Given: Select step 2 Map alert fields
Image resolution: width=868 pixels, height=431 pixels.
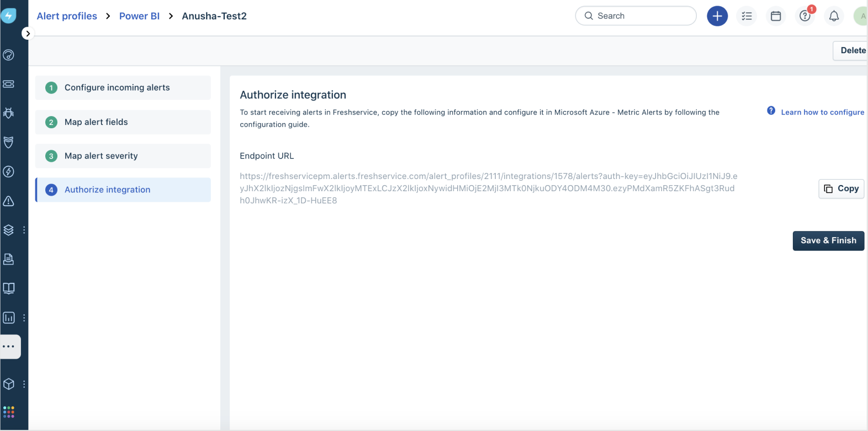Looking at the screenshot, I should (x=123, y=122).
